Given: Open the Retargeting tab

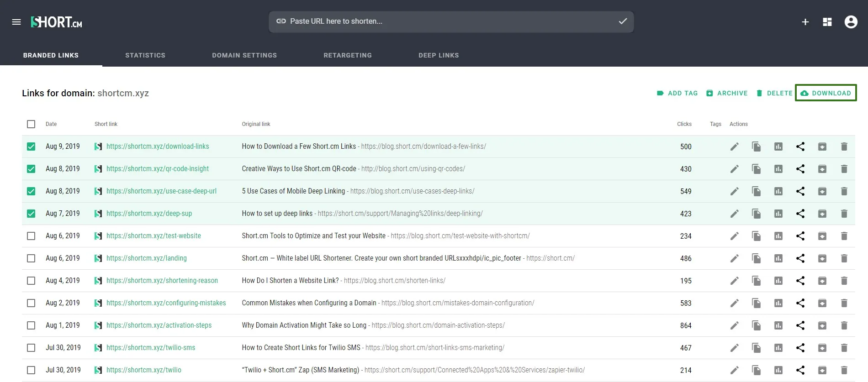Looking at the screenshot, I should tap(348, 55).
